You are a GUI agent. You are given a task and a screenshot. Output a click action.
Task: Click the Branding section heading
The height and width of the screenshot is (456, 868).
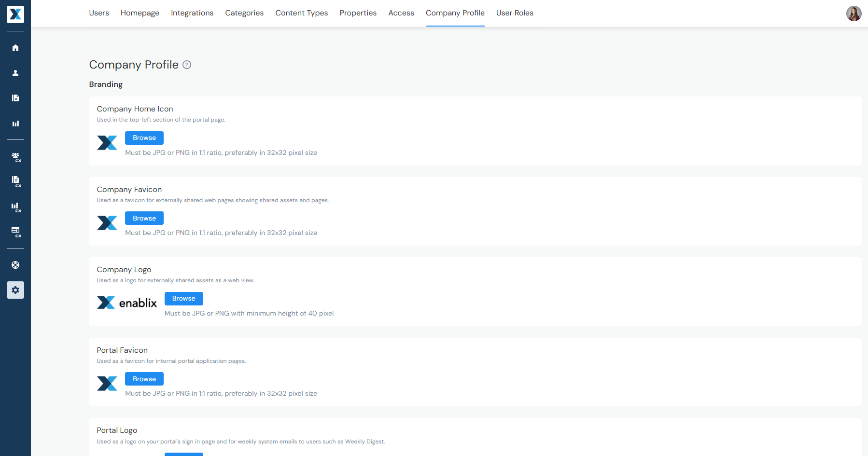click(106, 84)
